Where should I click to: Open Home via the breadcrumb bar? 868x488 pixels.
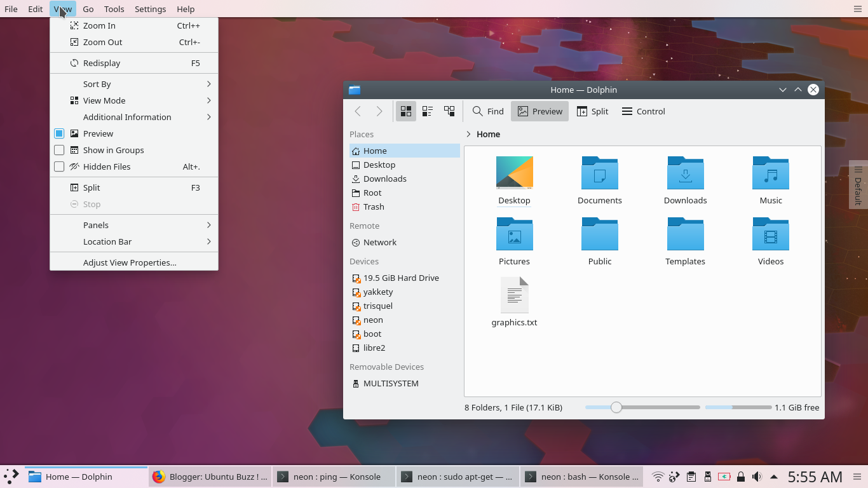pyautogui.click(x=488, y=134)
